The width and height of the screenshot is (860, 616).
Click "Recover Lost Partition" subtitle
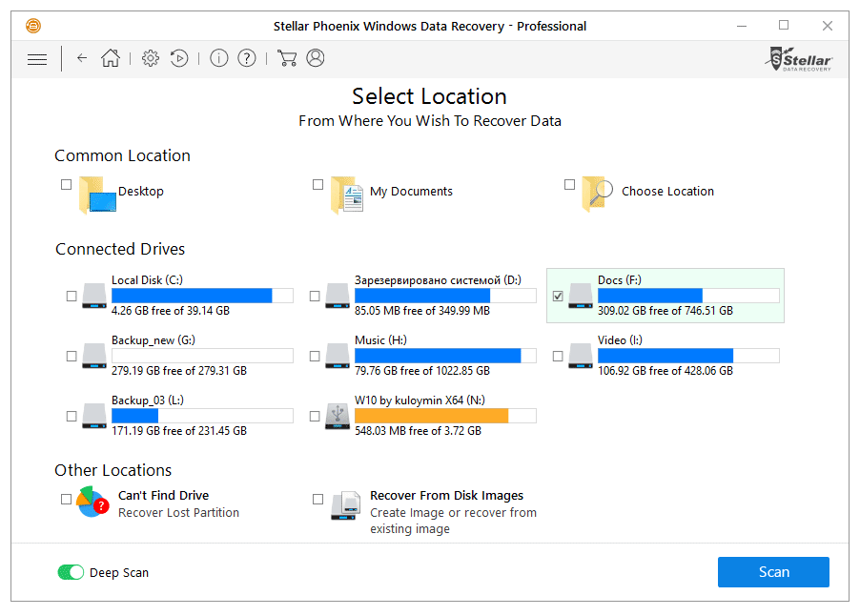(179, 512)
